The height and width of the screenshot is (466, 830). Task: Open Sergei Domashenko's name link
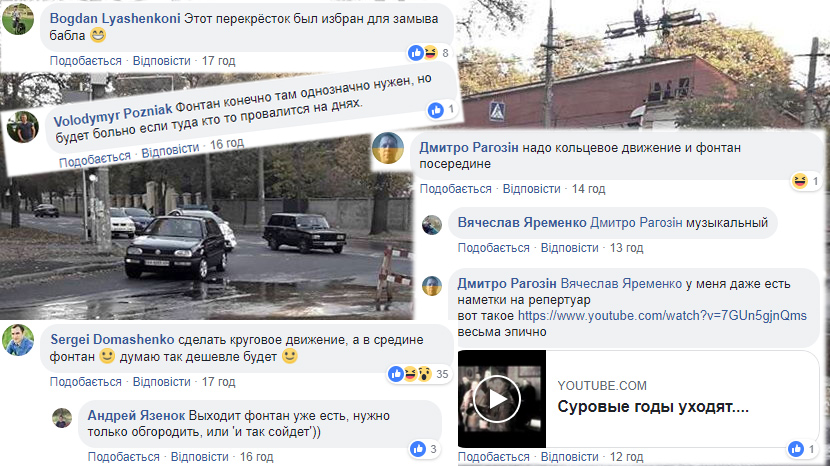[112, 339]
